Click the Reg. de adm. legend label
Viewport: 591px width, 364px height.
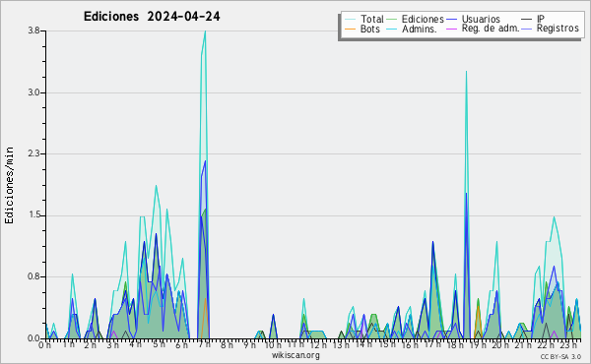tap(491, 29)
